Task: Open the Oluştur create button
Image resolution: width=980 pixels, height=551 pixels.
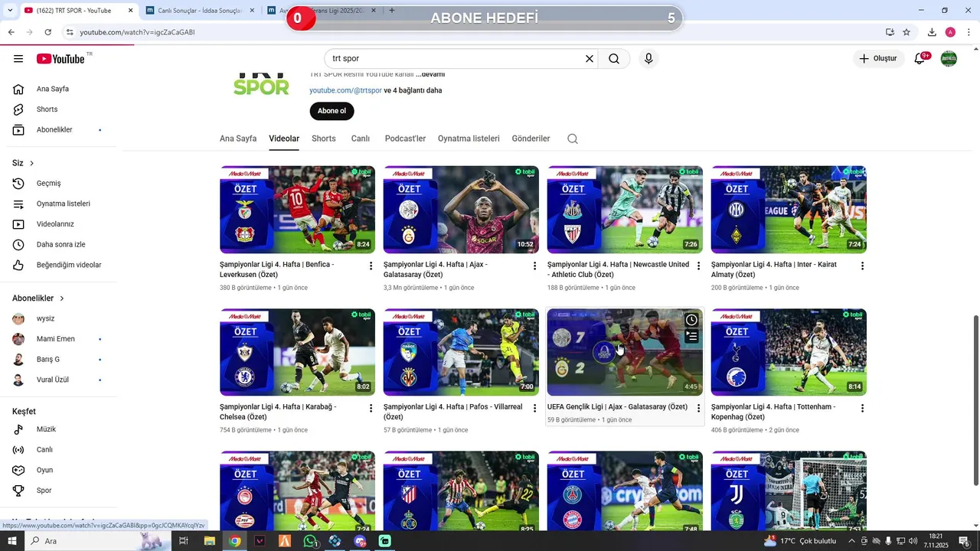Action: coord(878,58)
